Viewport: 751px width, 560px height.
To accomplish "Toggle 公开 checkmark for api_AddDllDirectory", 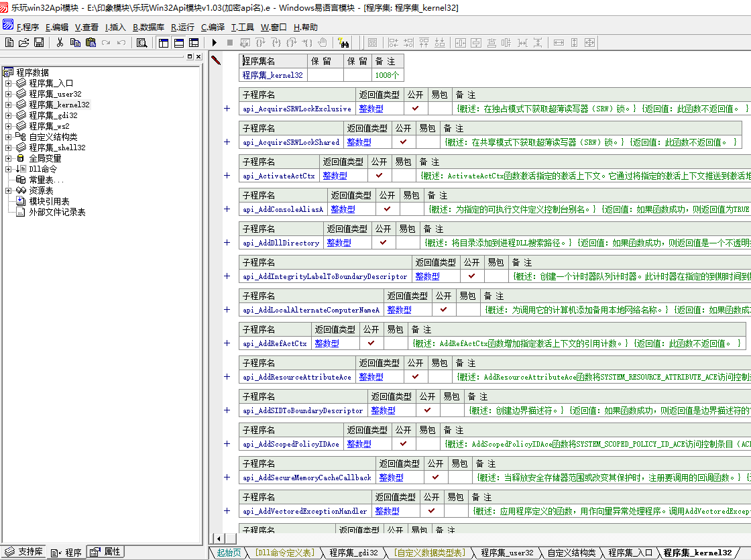I will (384, 243).
